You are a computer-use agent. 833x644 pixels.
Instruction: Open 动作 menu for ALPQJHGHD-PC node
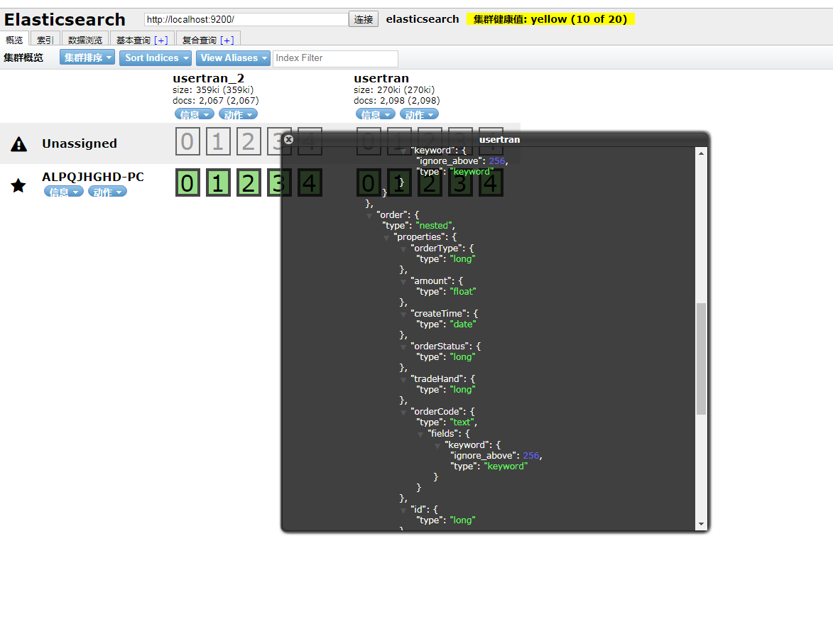coord(107,192)
